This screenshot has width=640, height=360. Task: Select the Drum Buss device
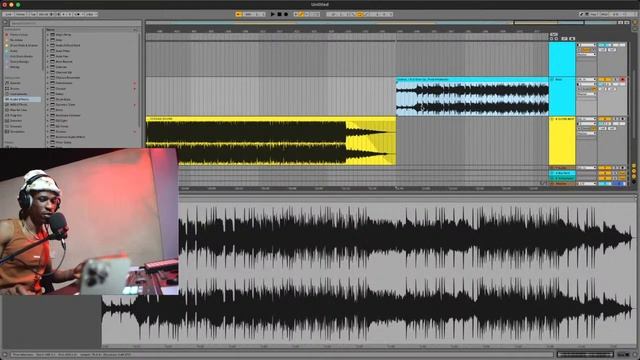click(63, 99)
